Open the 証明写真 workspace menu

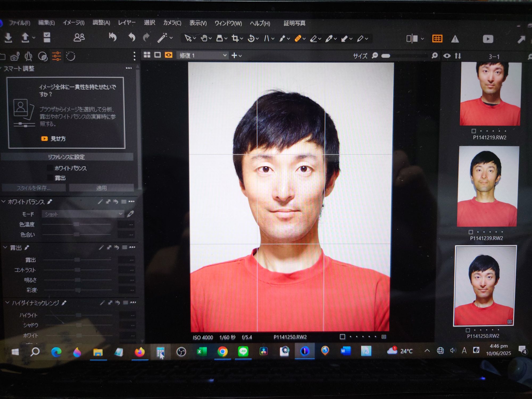pyautogui.click(x=294, y=23)
